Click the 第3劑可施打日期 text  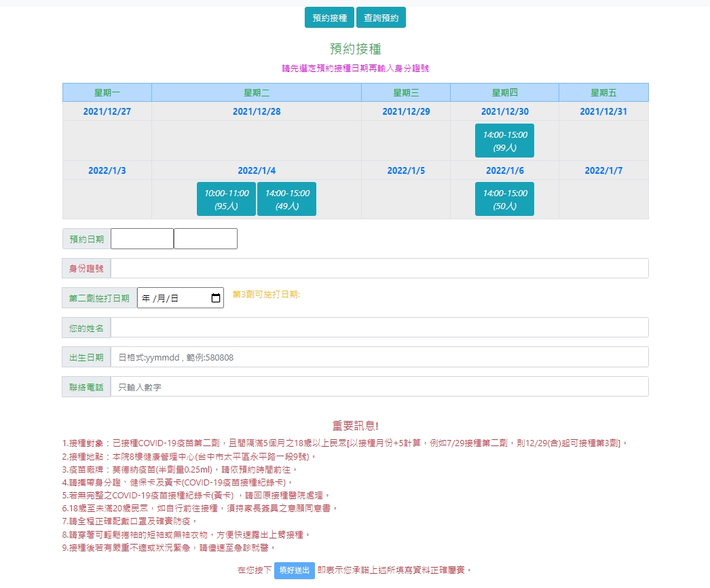click(x=266, y=295)
